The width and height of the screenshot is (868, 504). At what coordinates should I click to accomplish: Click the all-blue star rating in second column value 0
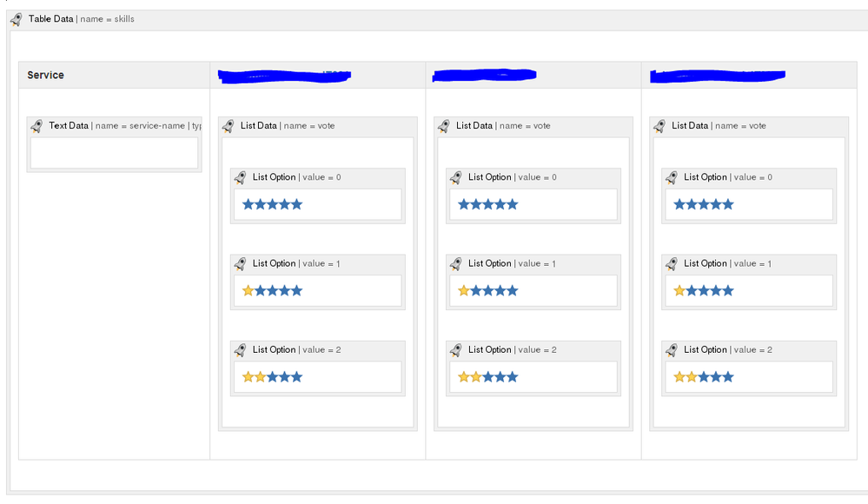point(487,204)
